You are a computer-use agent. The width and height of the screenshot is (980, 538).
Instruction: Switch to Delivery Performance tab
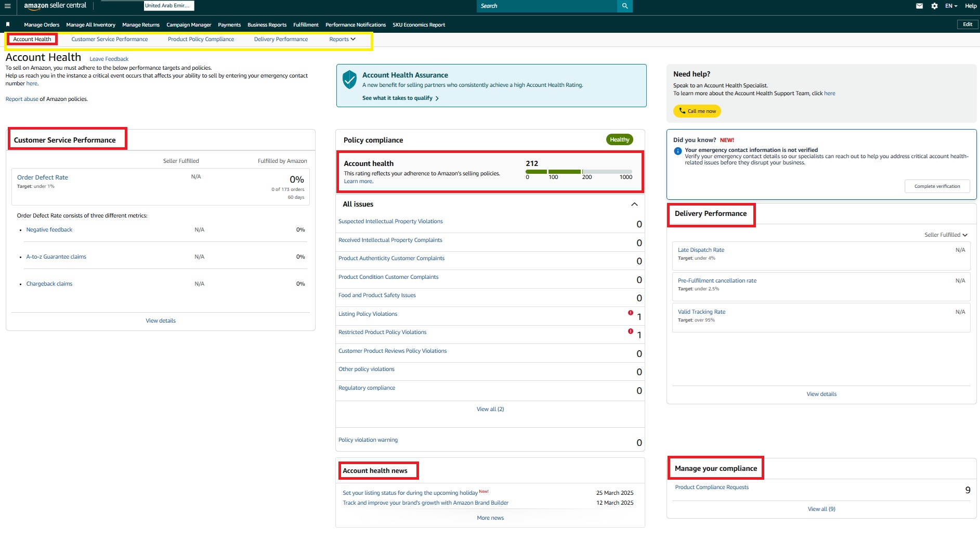281,39
